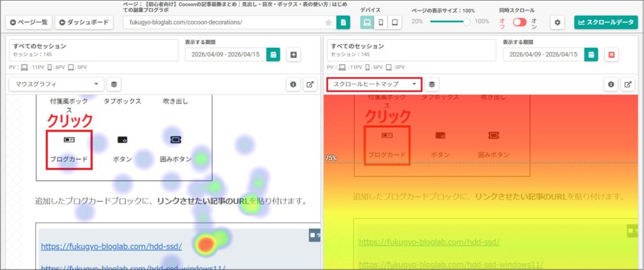Select the desktop (laptop) device icon
The height and width of the screenshot is (270, 644).
coord(367,22)
